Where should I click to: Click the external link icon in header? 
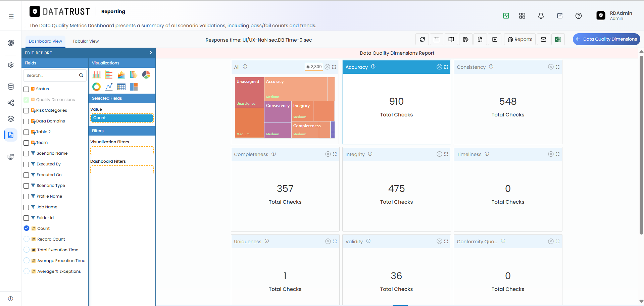click(x=560, y=16)
